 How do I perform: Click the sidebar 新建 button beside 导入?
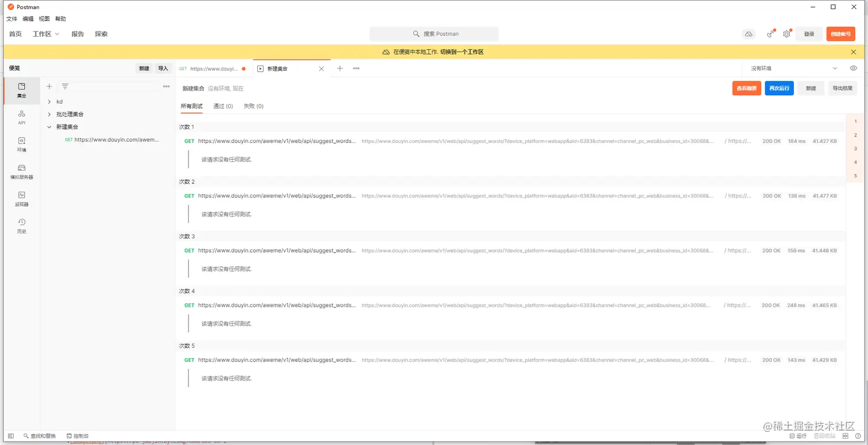click(144, 68)
